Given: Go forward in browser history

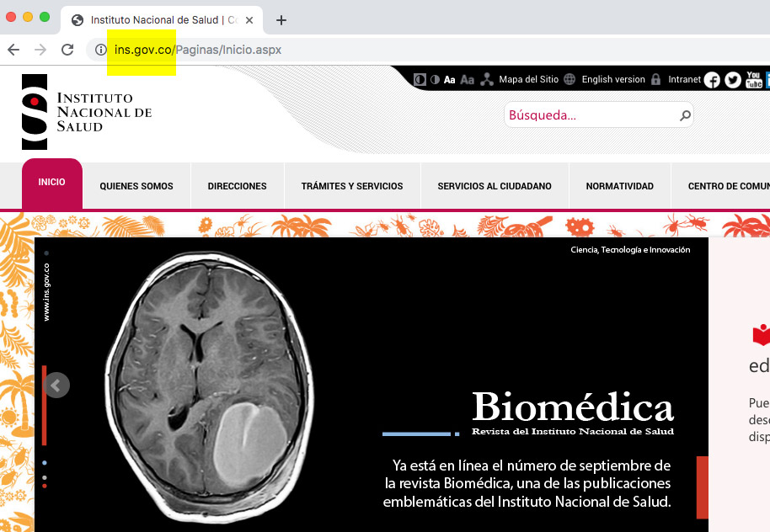Looking at the screenshot, I should click(x=40, y=50).
